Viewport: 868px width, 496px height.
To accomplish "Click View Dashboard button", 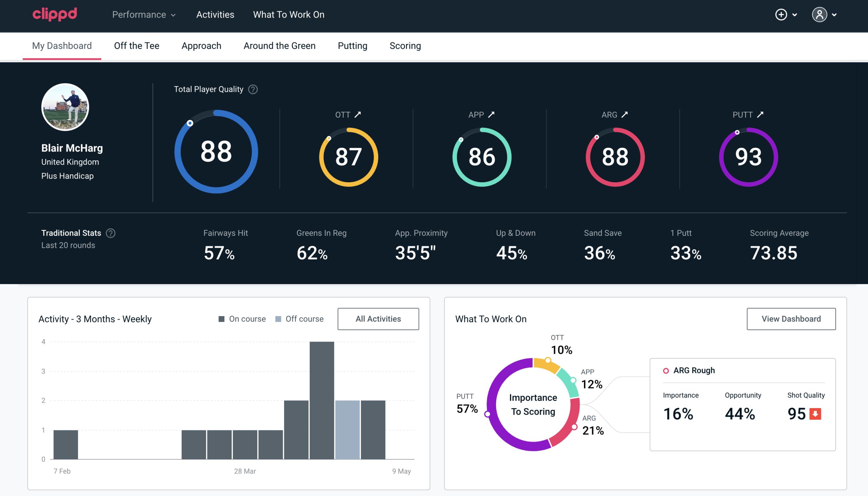I will pyautogui.click(x=791, y=318).
